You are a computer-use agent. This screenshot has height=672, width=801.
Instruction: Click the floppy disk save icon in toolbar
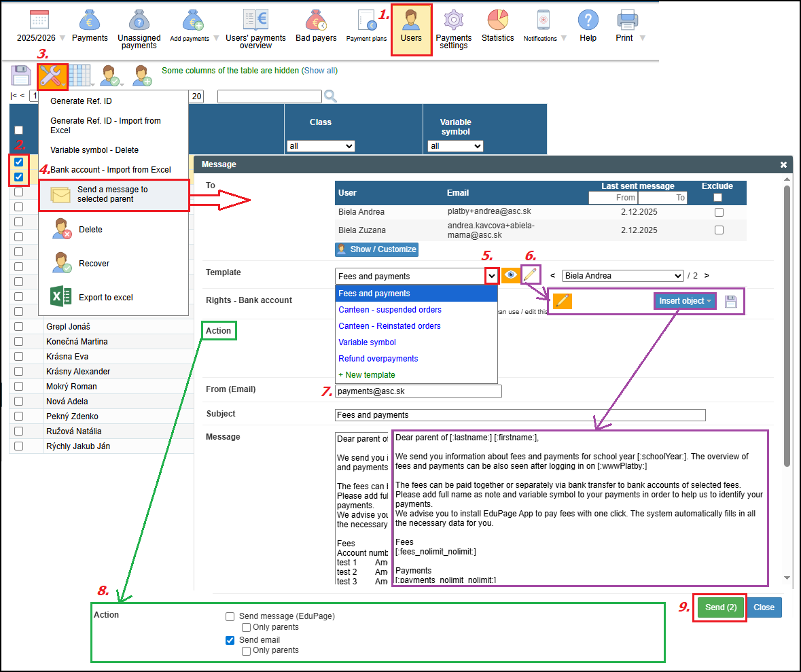(21, 76)
